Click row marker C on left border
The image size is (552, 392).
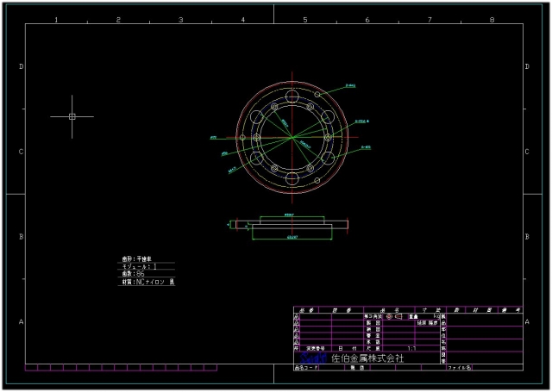point(21,152)
